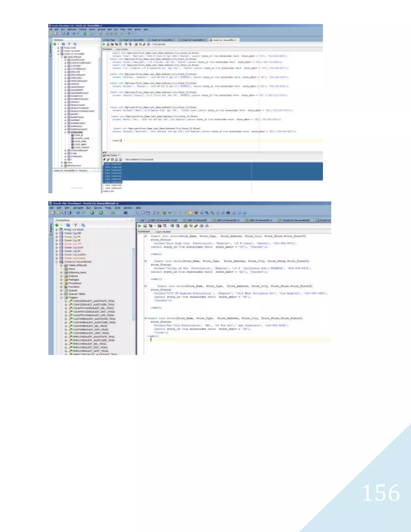Add new connection in lower Connections panel
The image size is (411, 532).
(x=57, y=225)
